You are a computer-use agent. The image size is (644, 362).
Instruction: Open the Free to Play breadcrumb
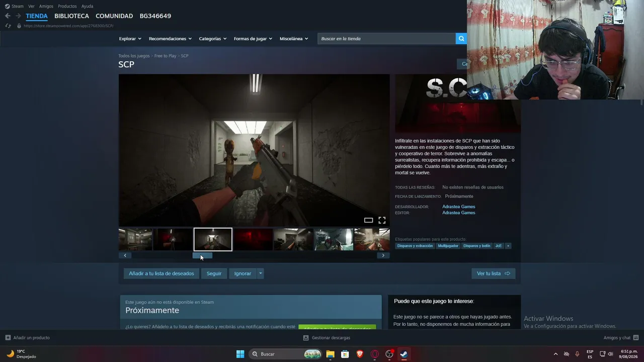point(165,56)
